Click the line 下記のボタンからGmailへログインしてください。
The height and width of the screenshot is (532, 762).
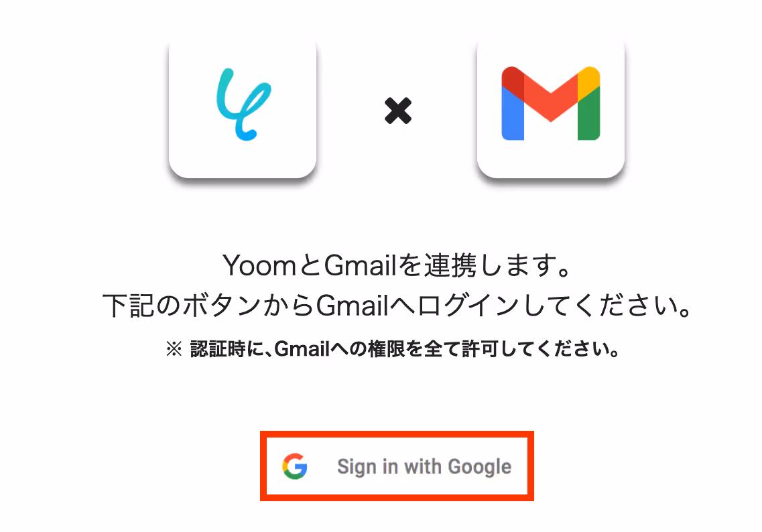[x=397, y=306]
